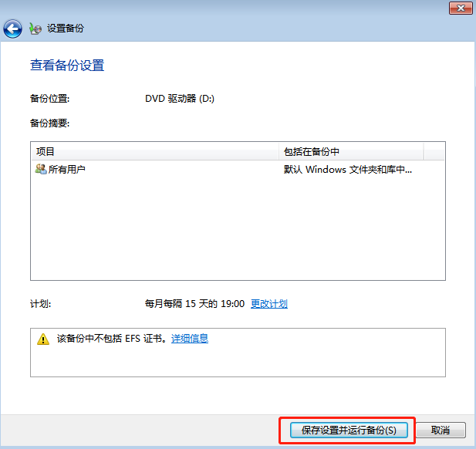Click the 默认 Windows 文件夹和库中... cell
Viewport: 476px width, 449px height.
click(348, 169)
